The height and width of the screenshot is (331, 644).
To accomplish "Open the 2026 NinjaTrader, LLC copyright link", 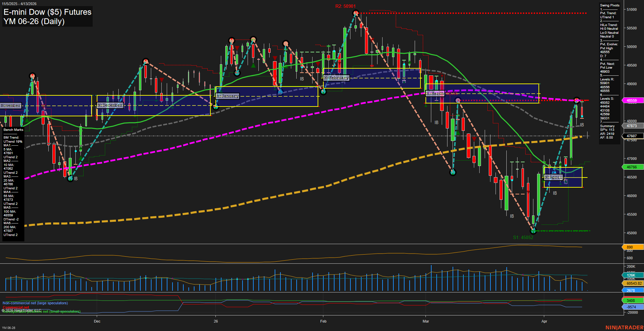I will 22,310.
